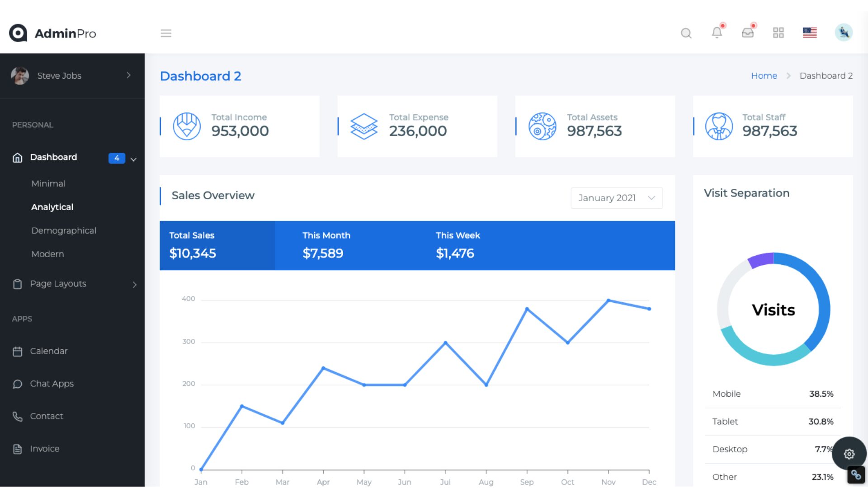Expand the Page Layouts chevron
Viewport: 868px width, 488px height.
pyautogui.click(x=134, y=284)
